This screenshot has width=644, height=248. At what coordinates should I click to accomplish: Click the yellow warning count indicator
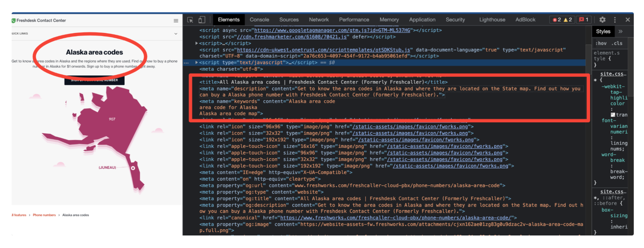tap(568, 20)
